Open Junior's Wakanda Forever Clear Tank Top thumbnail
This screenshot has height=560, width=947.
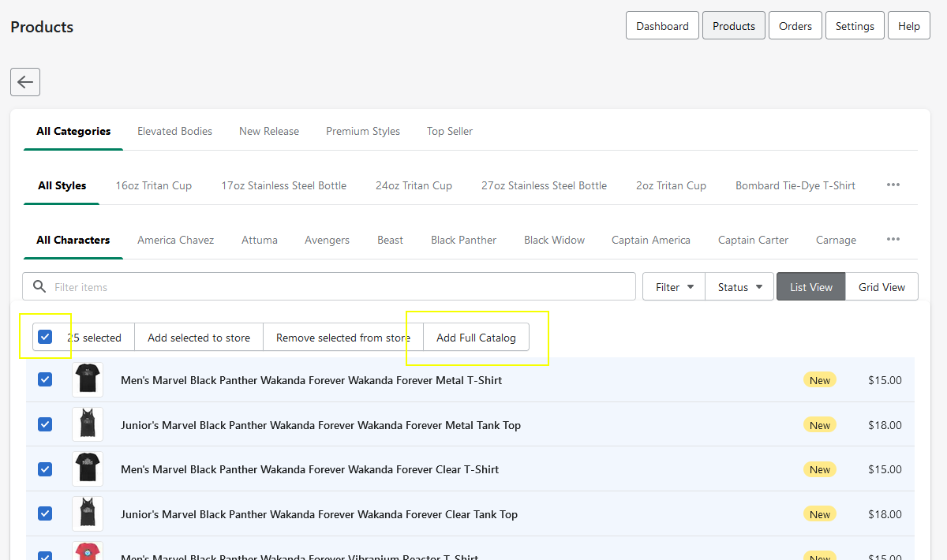click(x=88, y=513)
